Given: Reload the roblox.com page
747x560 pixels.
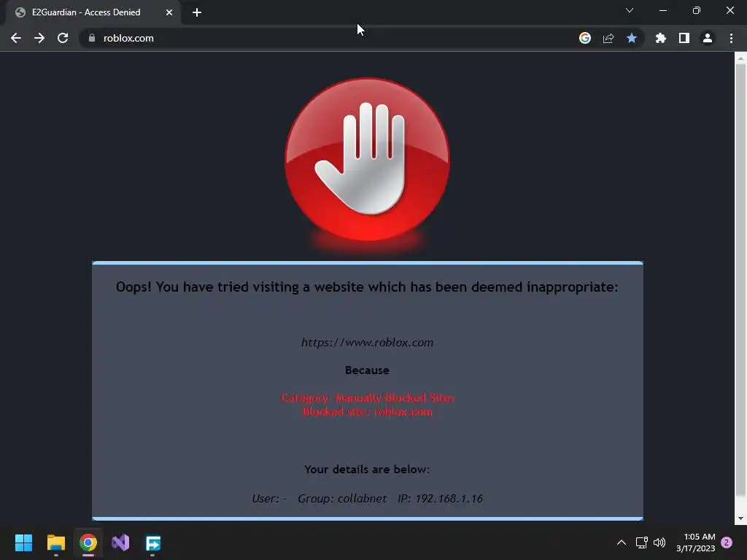Looking at the screenshot, I should tap(63, 38).
